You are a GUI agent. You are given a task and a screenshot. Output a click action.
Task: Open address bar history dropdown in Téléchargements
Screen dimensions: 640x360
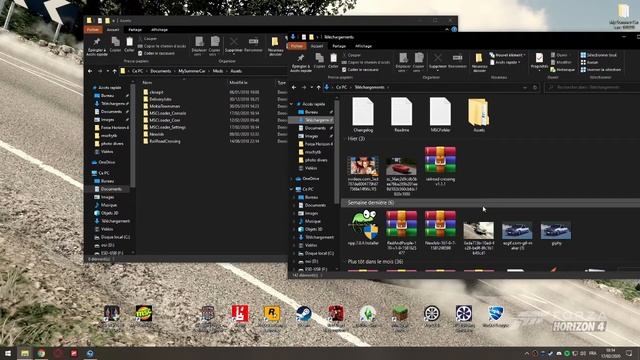click(525, 87)
